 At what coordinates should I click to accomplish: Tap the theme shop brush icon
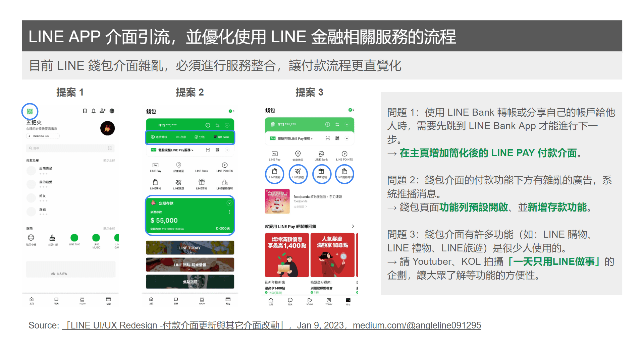coord(52,238)
